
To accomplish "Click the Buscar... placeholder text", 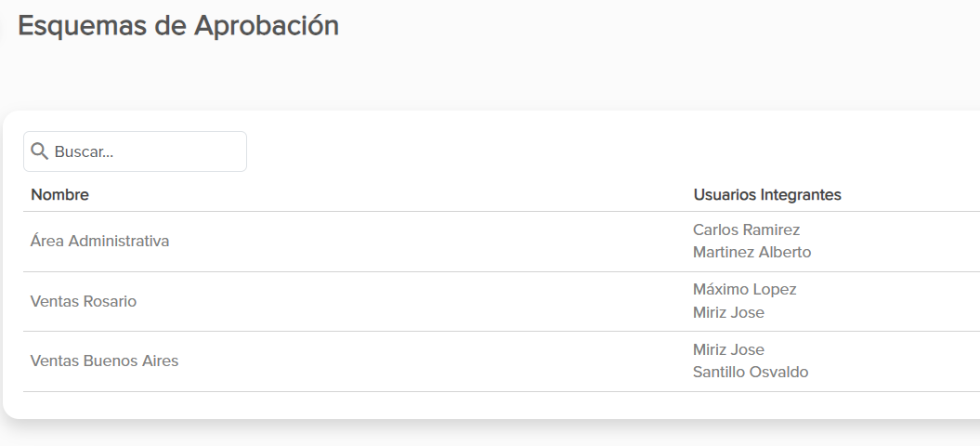I will tap(84, 151).
